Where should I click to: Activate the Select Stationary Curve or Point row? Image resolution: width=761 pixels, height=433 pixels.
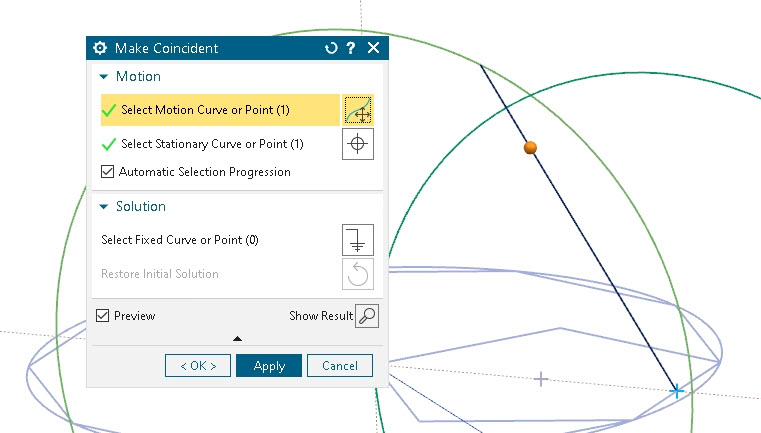click(x=212, y=144)
